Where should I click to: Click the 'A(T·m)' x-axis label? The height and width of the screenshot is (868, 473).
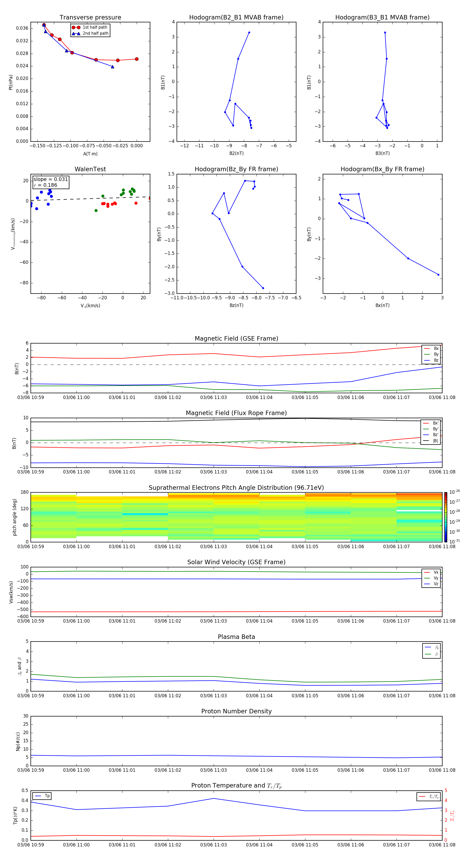(90, 154)
